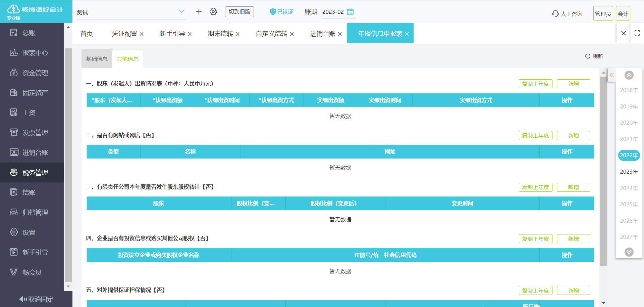Image resolution: width=644 pixels, height=307 pixels.
Task: Collapse the year panel with double chevron
Action: [612, 75]
